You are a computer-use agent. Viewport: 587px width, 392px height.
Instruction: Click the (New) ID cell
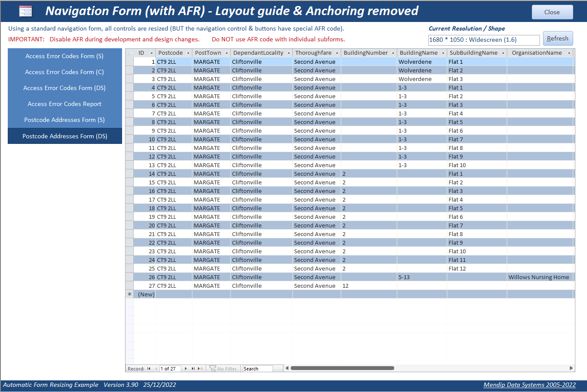pyautogui.click(x=144, y=294)
